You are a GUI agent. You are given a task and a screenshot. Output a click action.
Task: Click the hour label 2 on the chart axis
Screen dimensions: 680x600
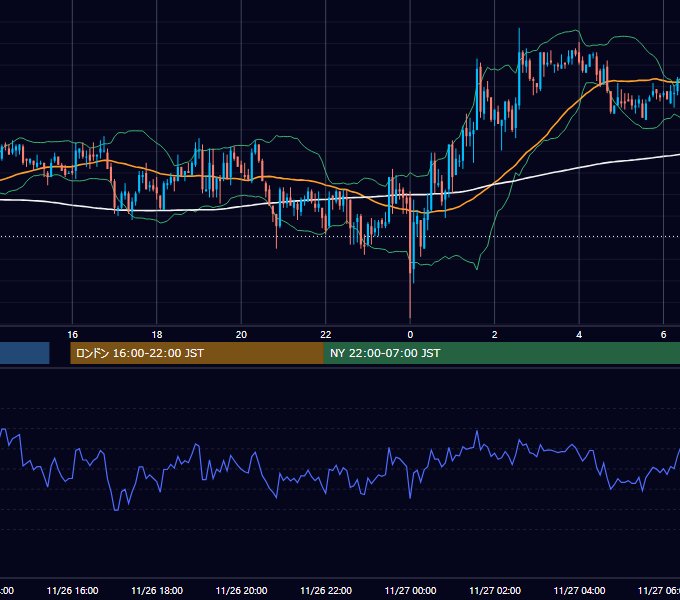(494, 335)
